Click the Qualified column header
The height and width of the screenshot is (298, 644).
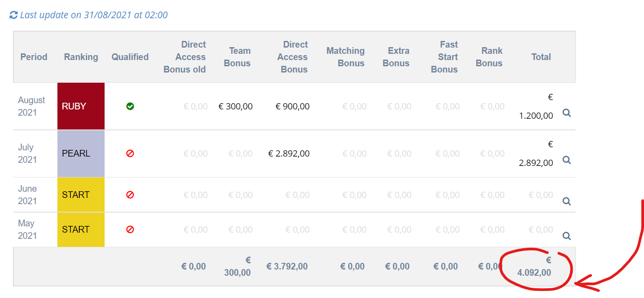tap(130, 57)
